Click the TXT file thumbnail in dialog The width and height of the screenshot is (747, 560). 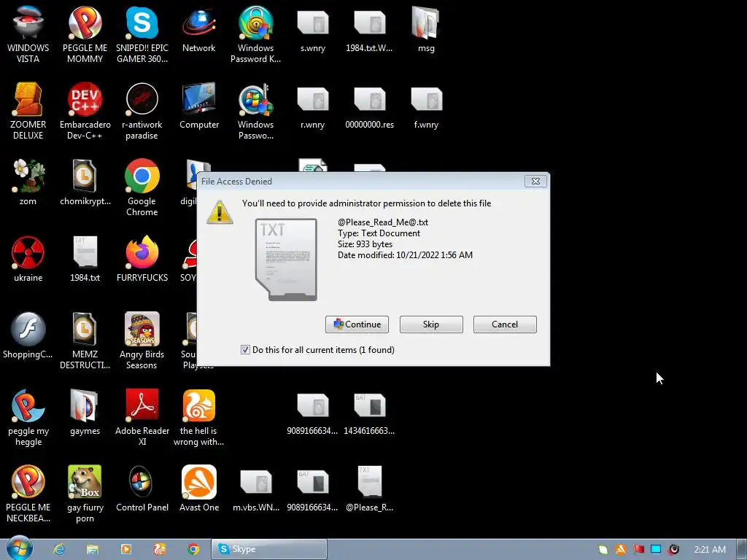[x=286, y=260]
